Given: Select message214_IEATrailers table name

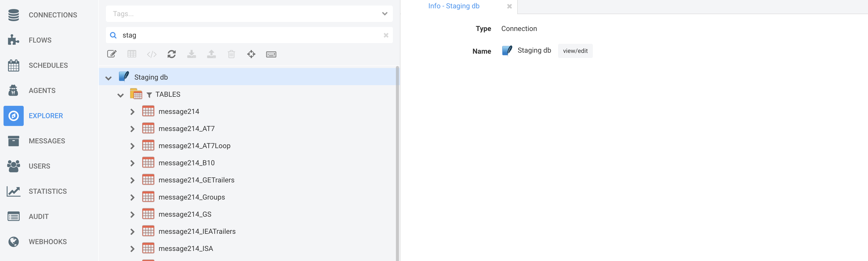Looking at the screenshot, I should [197, 232].
